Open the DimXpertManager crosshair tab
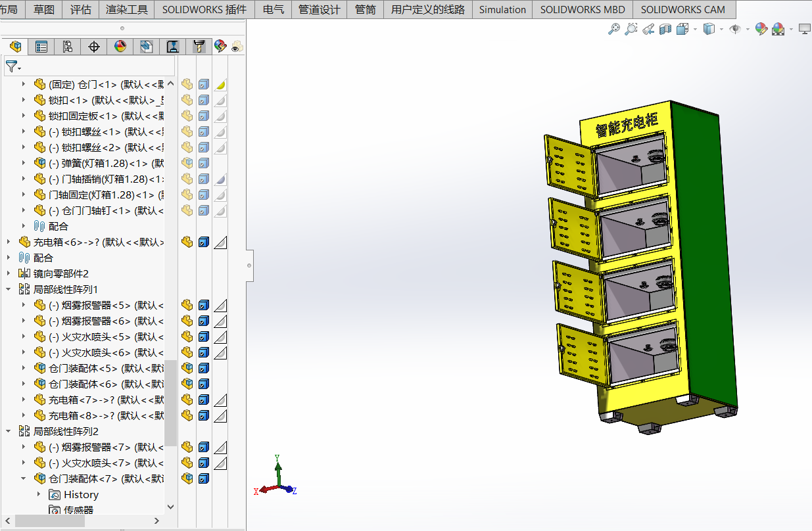 [94, 47]
